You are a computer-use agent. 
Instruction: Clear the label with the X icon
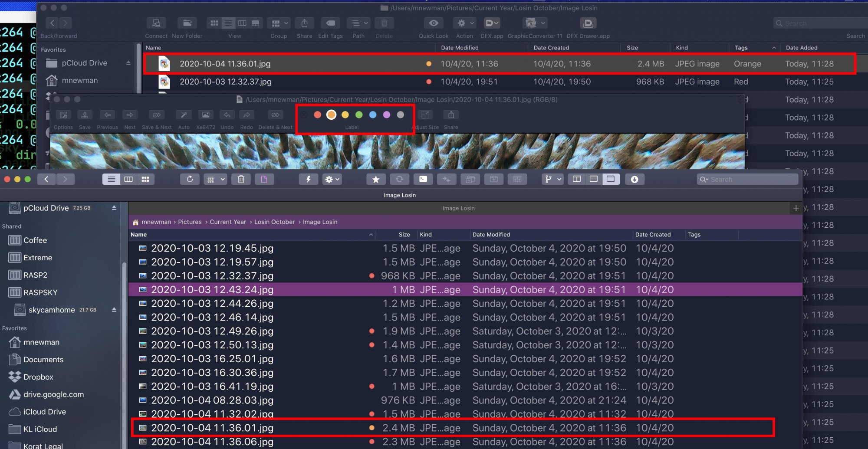304,115
